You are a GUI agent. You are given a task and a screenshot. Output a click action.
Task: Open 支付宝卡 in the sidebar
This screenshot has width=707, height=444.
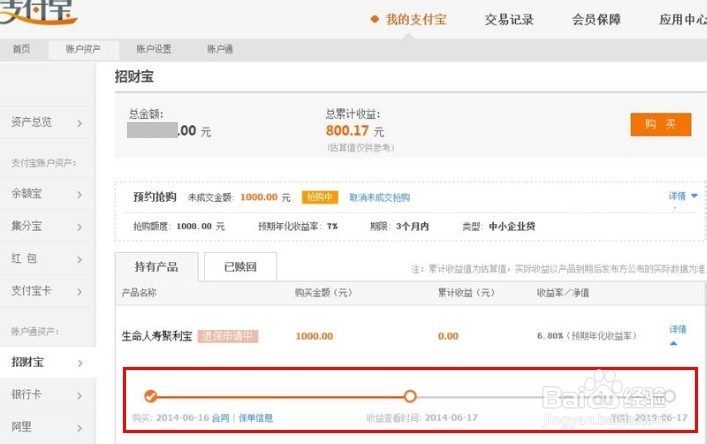[31, 291]
